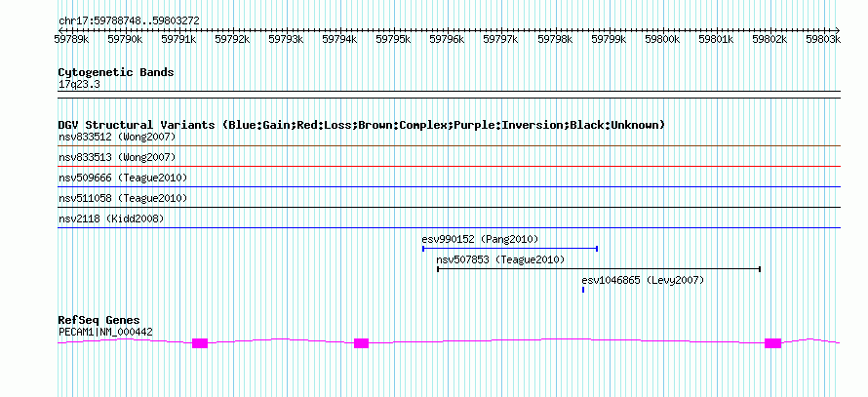Viewport: 868px width, 397px height.
Task: Open the PECAM1|NM_000442 gene label
Action: pyautogui.click(x=105, y=333)
